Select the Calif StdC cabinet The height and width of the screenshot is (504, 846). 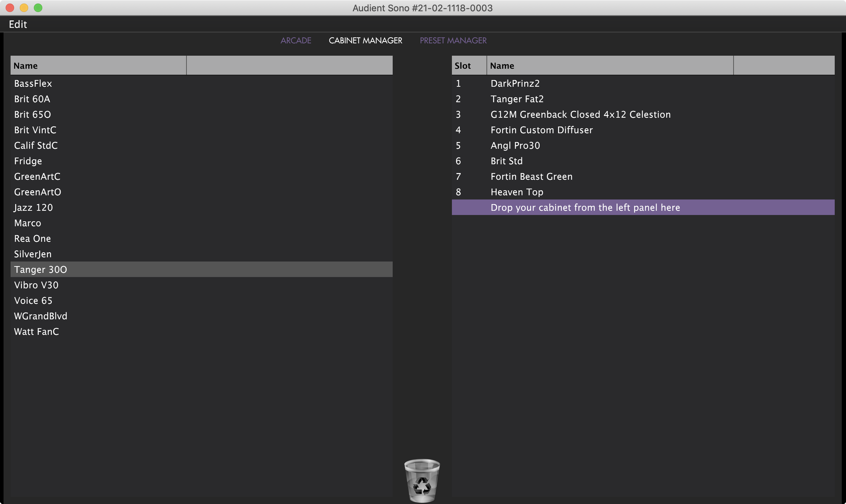[x=202, y=146]
